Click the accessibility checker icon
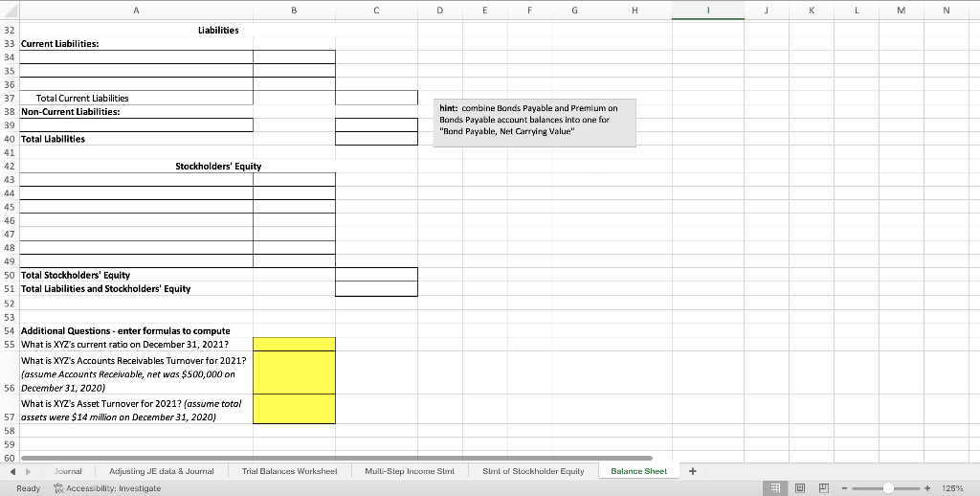Viewport: 980px width, 496px height. coord(58,488)
